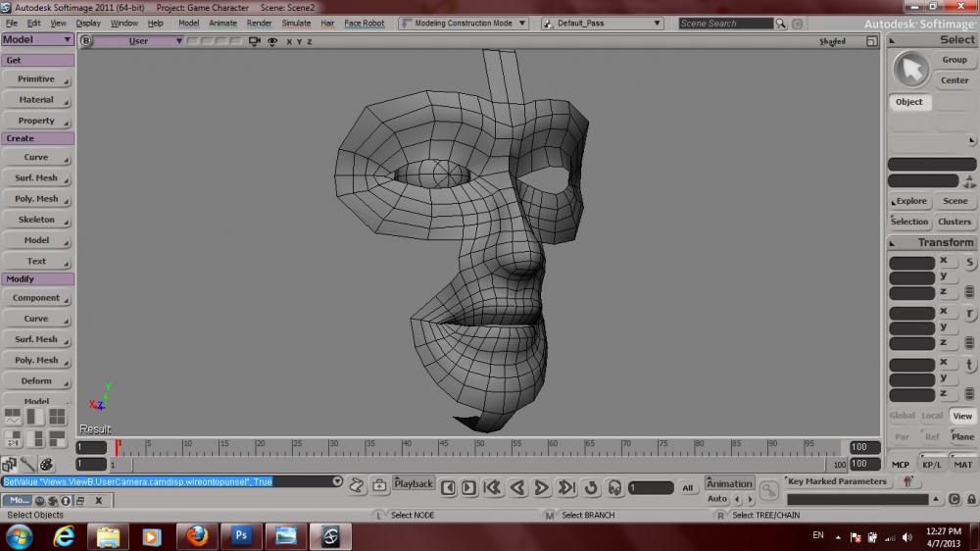Image resolution: width=980 pixels, height=551 pixels.
Task: Toggle Object selection filter
Action: point(909,102)
